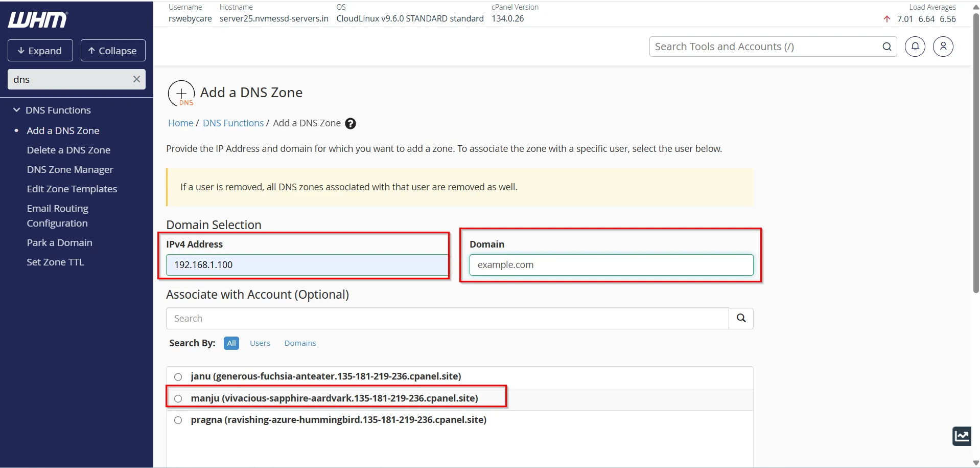Click hostname server25.nvmessd-servers.in text
The height and width of the screenshot is (468, 980).
274,19
